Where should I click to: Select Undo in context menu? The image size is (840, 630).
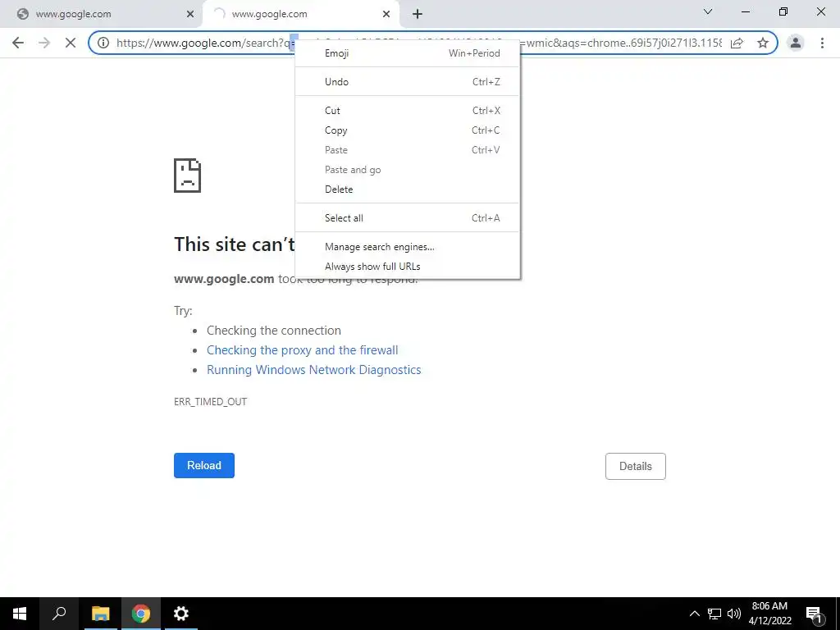pos(408,82)
